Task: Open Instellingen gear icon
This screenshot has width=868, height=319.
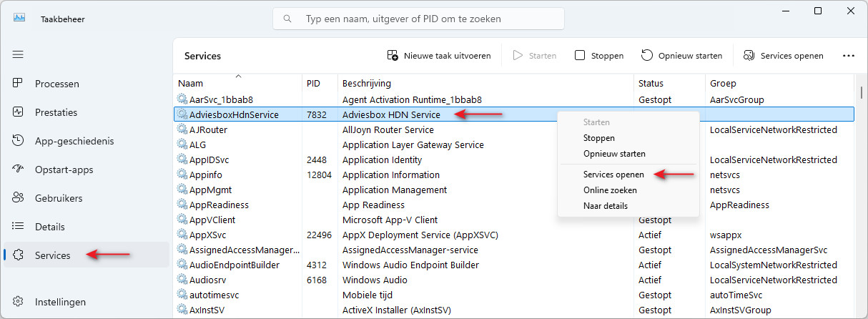Action: [x=19, y=302]
